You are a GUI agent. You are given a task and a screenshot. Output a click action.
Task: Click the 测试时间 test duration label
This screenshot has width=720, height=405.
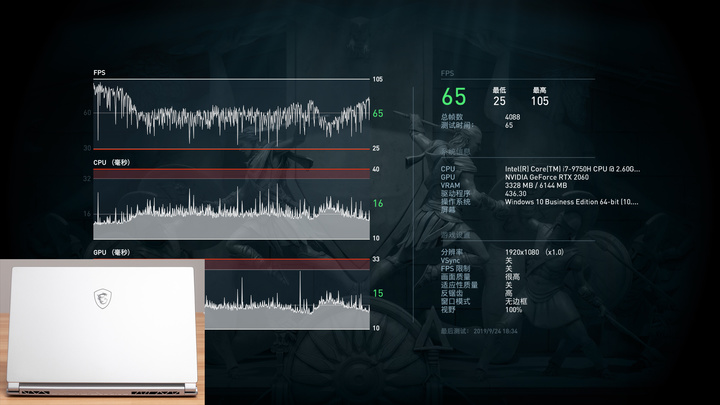(x=456, y=125)
